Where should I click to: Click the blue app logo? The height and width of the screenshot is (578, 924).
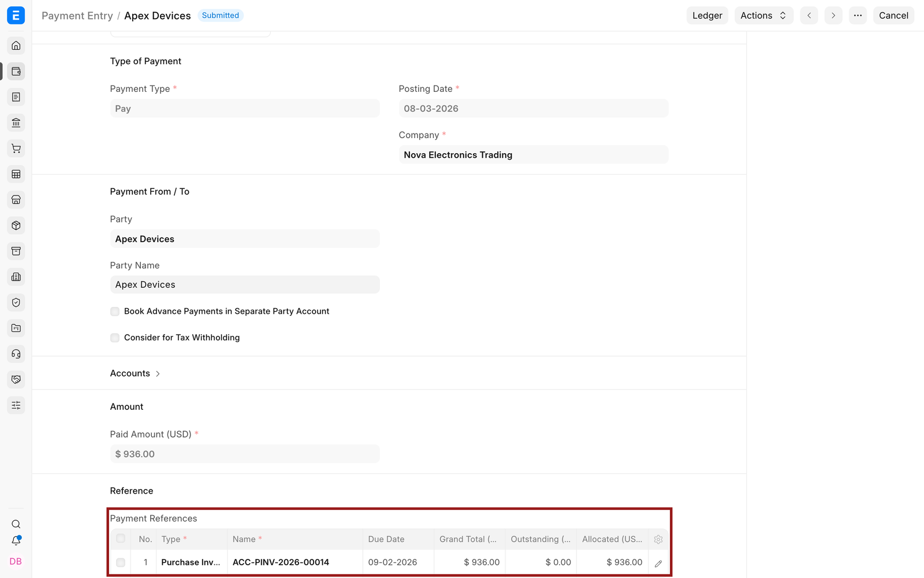(x=16, y=16)
